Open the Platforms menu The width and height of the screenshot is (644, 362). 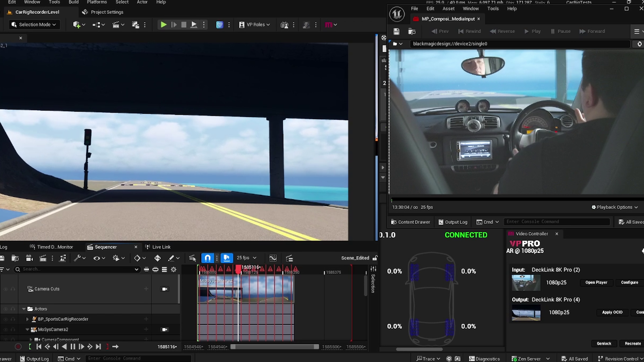pyautogui.click(x=97, y=2)
